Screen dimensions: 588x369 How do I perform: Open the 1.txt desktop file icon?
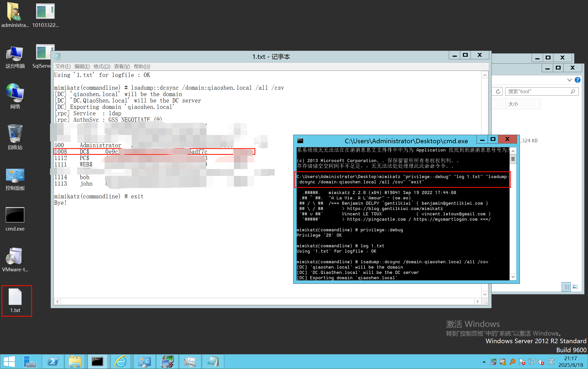pos(15,297)
